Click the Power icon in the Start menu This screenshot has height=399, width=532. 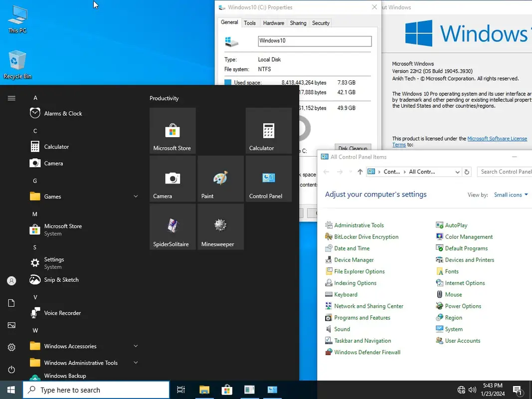[11, 370]
